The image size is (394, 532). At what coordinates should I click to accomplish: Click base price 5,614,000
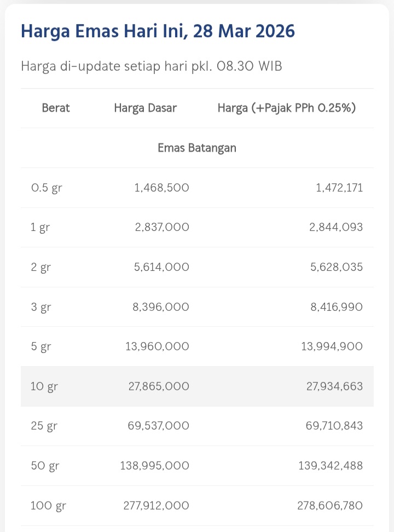pyautogui.click(x=162, y=267)
